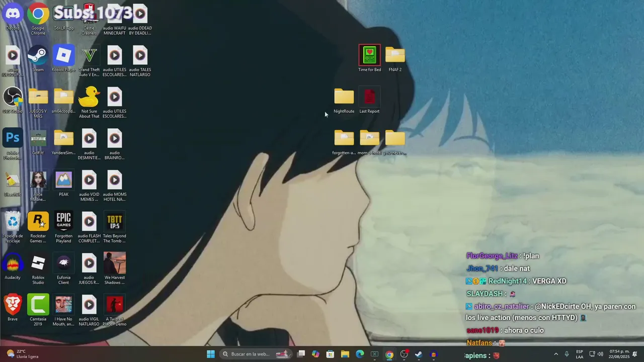Viewport: 644px width, 362px height.
Task: Select audio FLASH COMPLET... file
Action: pyautogui.click(x=89, y=227)
